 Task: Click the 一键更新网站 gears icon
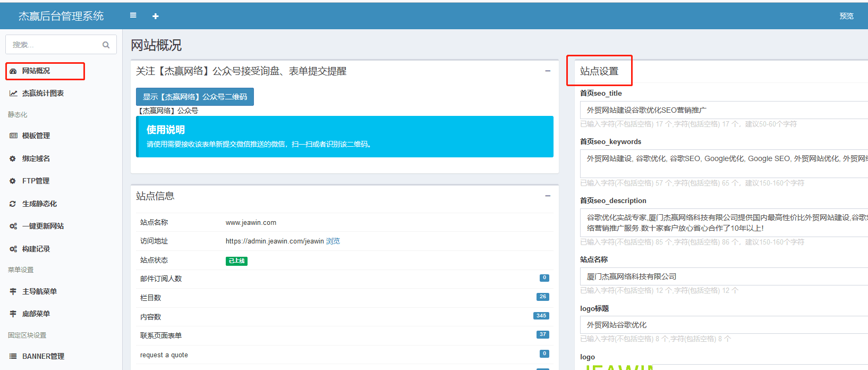pos(13,226)
